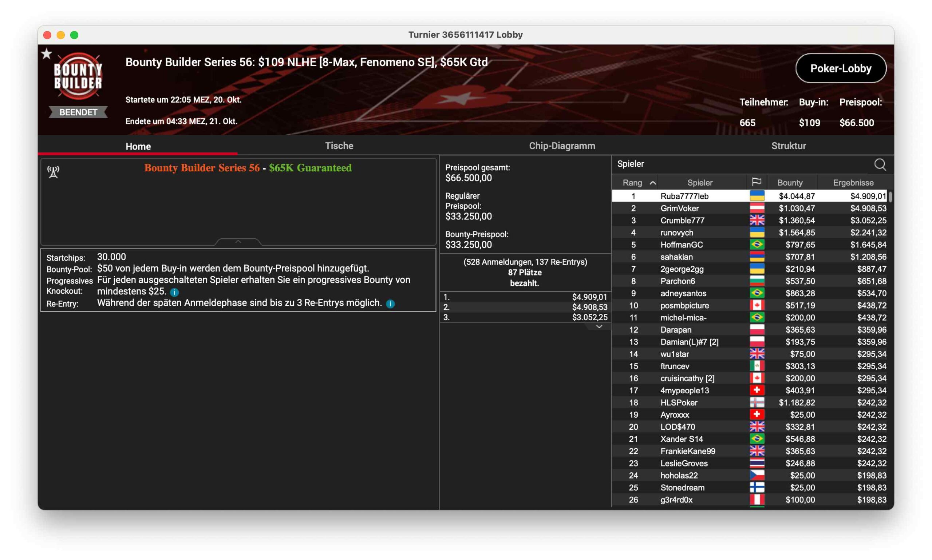Switch to the Tische tab
The image size is (932, 560).
coord(339,146)
